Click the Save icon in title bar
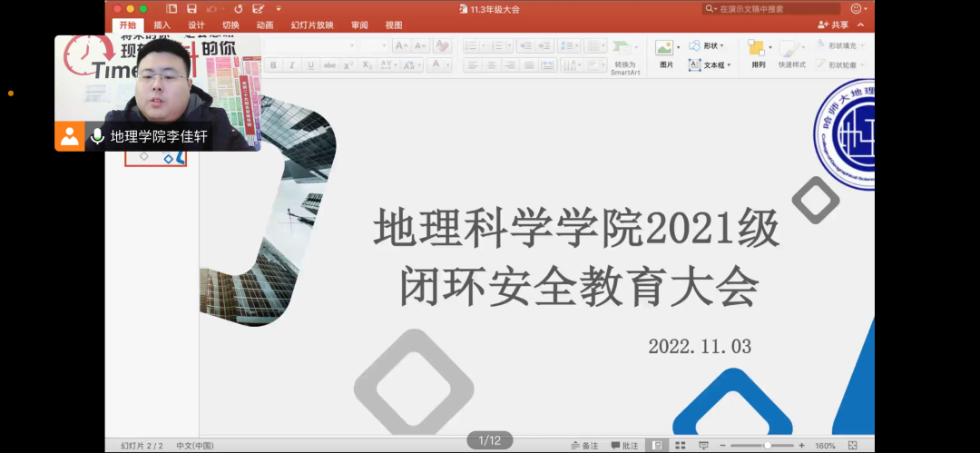 pyautogui.click(x=192, y=9)
